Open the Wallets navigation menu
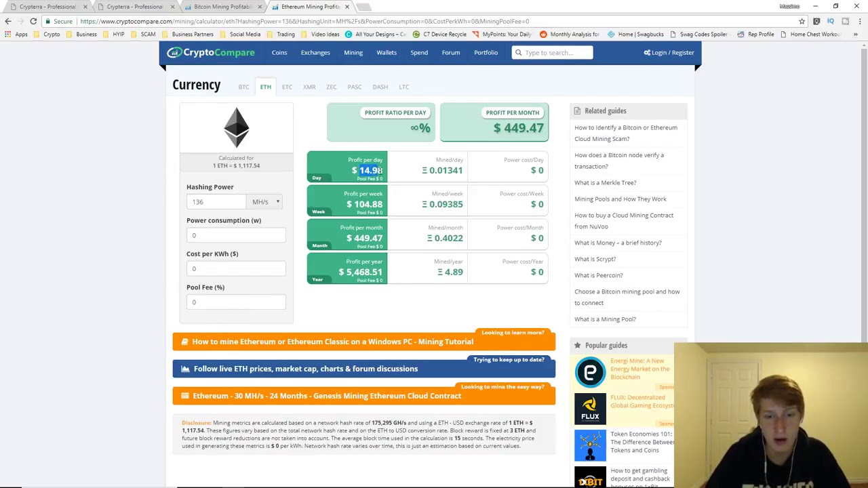868x488 pixels. pos(387,53)
